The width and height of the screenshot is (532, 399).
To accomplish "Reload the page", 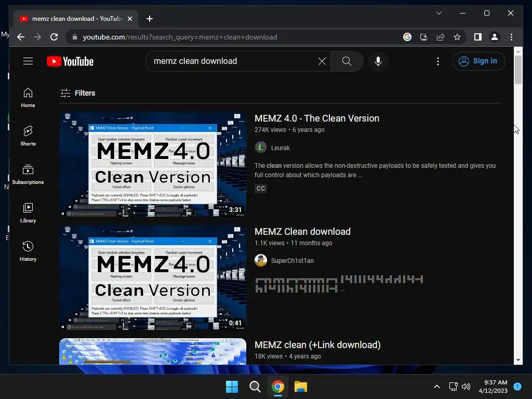I will coord(54,37).
